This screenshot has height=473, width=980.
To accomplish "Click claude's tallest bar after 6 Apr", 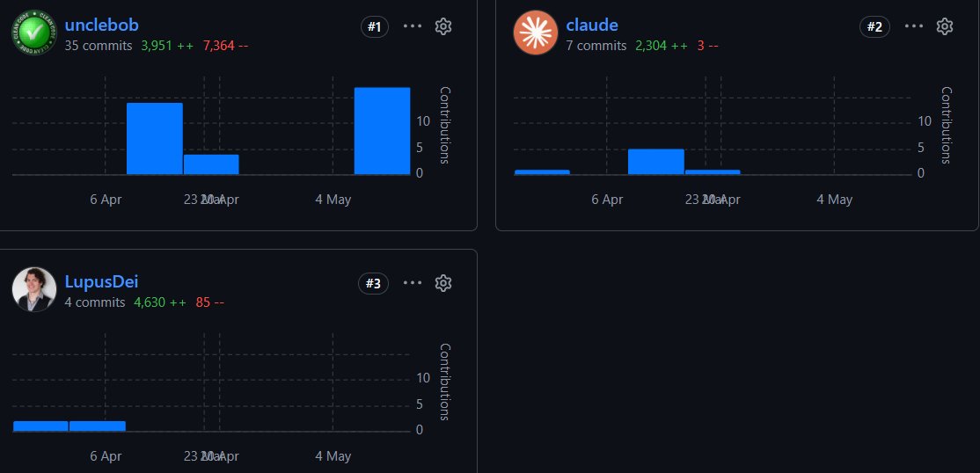I will (655, 162).
